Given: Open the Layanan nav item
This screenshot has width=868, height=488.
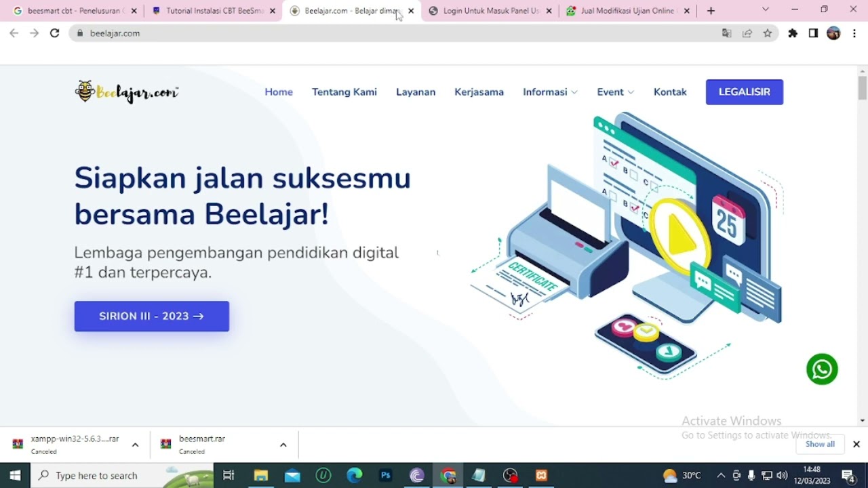Looking at the screenshot, I should [416, 92].
